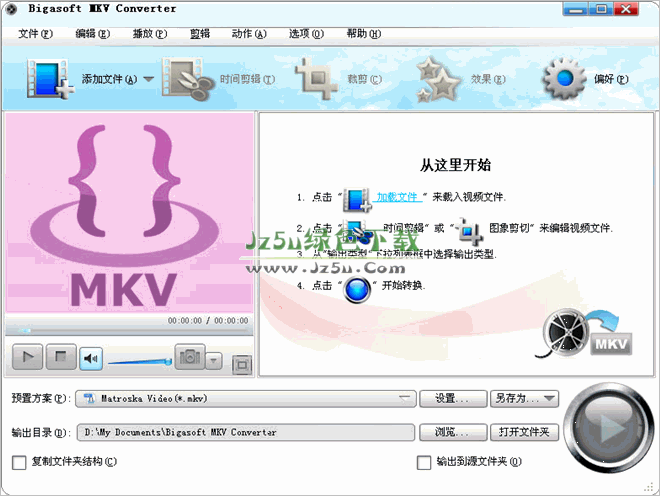Adjust the volume slider
Screen dimensions: 660x496
click(140, 362)
